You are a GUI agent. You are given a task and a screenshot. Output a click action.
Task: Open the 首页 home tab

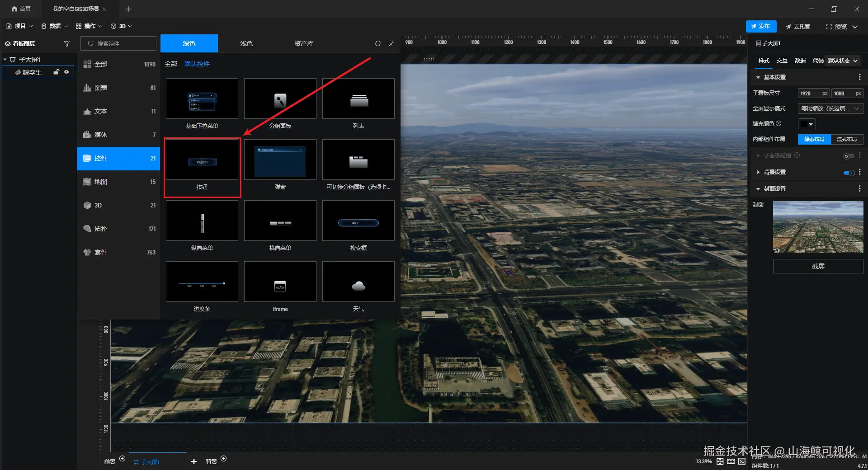click(21, 9)
